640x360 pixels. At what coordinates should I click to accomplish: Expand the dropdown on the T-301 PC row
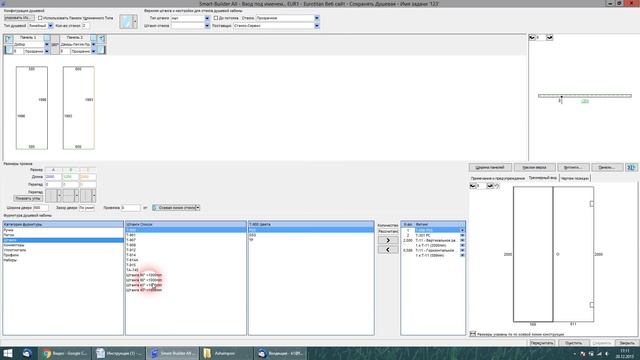point(462,236)
